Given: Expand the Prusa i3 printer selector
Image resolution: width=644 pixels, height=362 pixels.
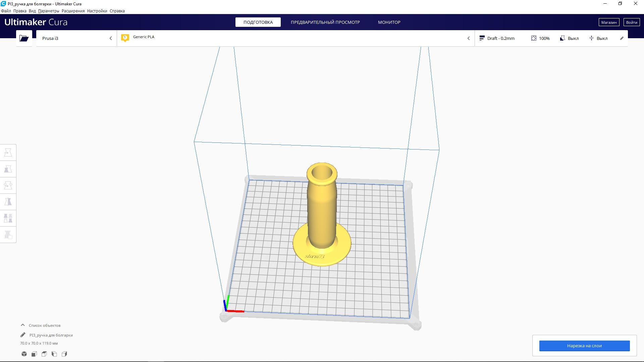Looking at the screenshot, I should point(76,38).
